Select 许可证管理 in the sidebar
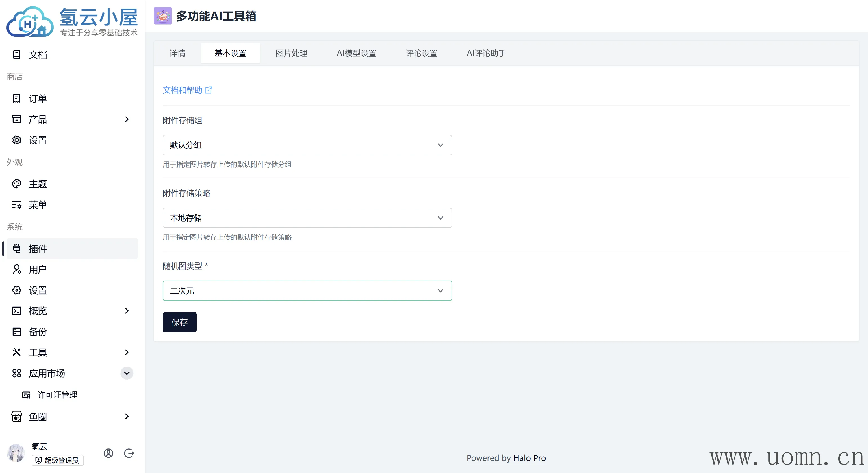Screen dimensions: 868x473 tap(57, 395)
